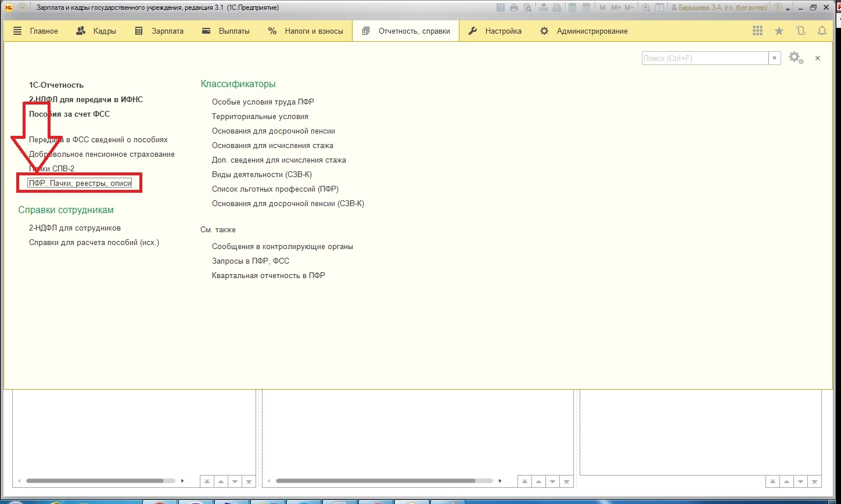Open ПФР. Пачки, реестры, описи

(80, 183)
